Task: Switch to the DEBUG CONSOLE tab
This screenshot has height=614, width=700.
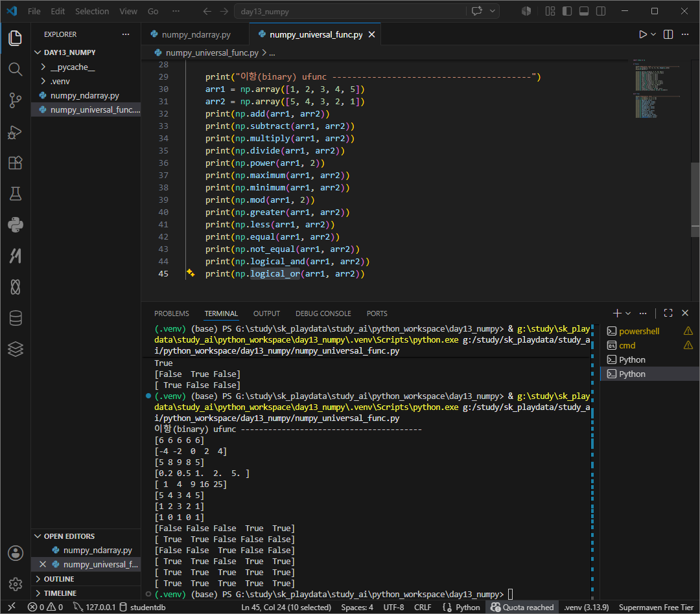Action: 323,313
